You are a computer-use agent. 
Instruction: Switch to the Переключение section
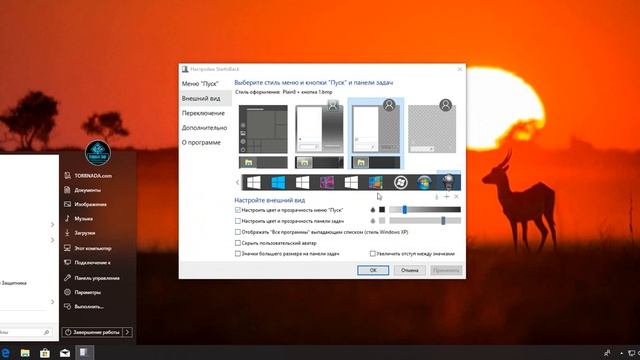[203, 113]
